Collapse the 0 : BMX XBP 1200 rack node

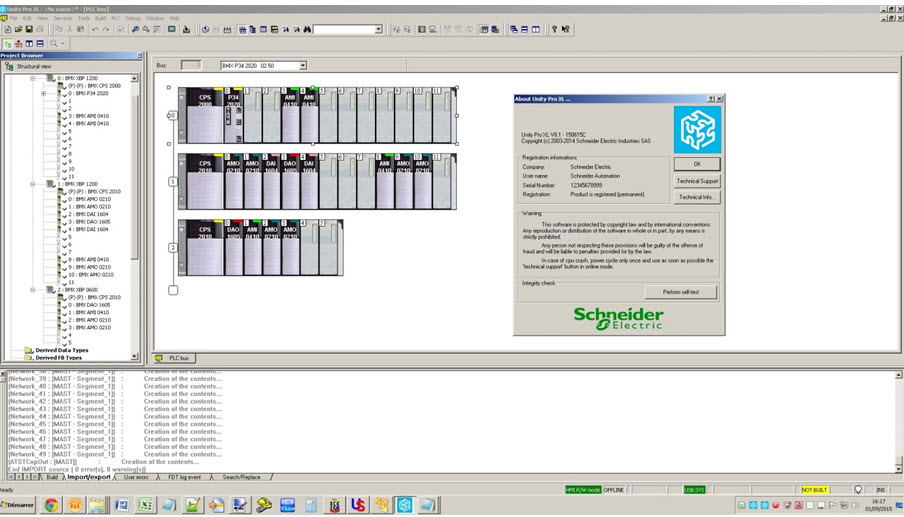click(x=33, y=78)
